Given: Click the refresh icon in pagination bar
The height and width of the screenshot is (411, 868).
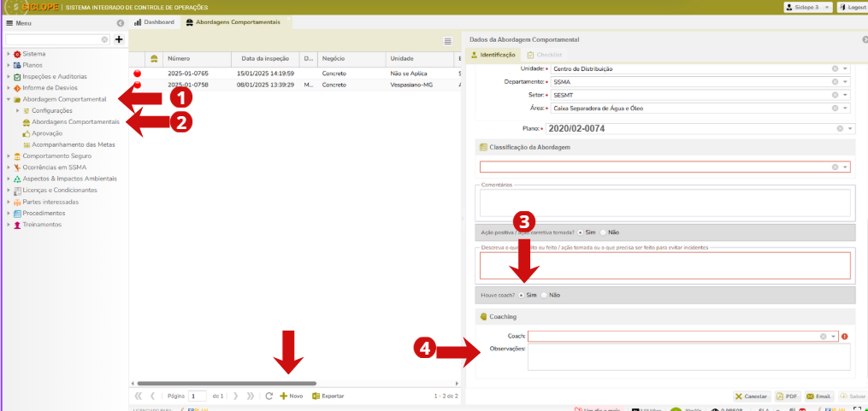Looking at the screenshot, I should pos(269,396).
